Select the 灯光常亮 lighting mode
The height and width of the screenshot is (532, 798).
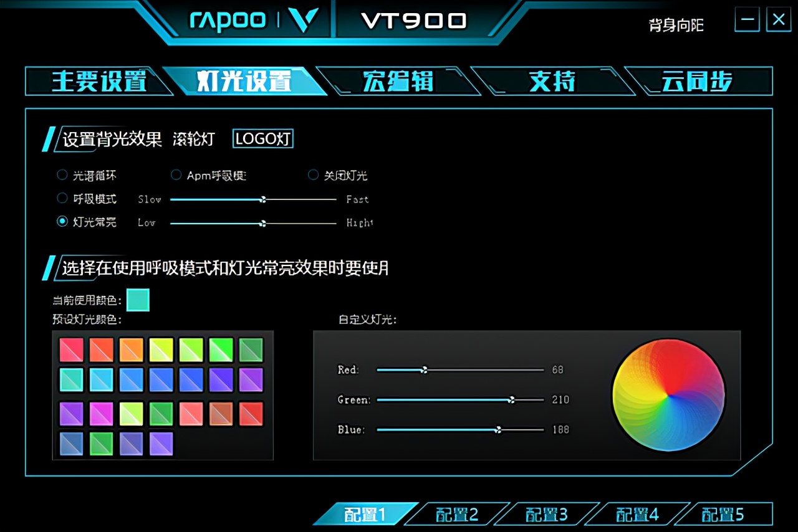point(62,222)
